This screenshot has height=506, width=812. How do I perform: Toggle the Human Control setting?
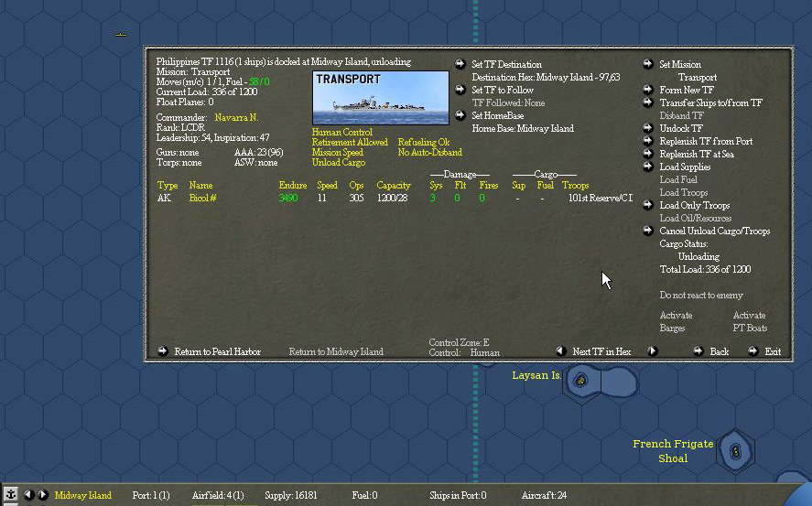click(x=341, y=132)
